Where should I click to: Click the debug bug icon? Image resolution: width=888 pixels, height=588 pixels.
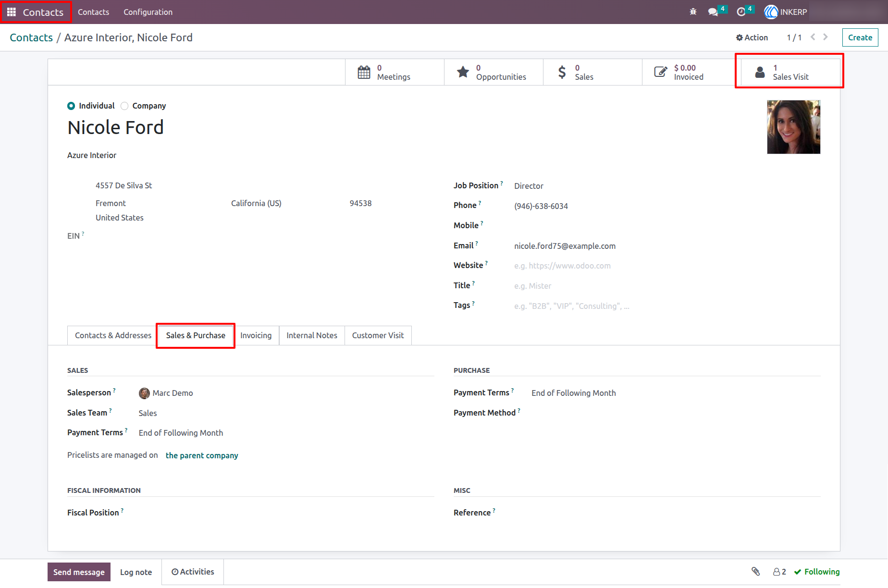(693, 12)
